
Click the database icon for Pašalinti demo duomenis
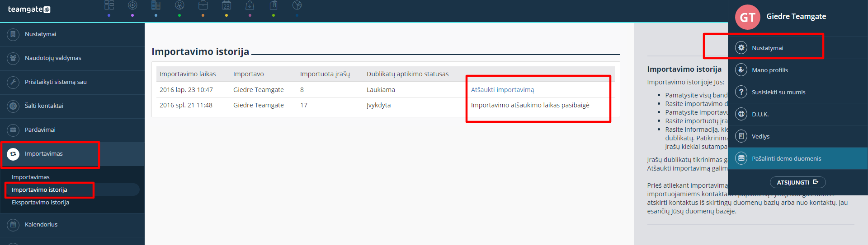click(741, 158)
